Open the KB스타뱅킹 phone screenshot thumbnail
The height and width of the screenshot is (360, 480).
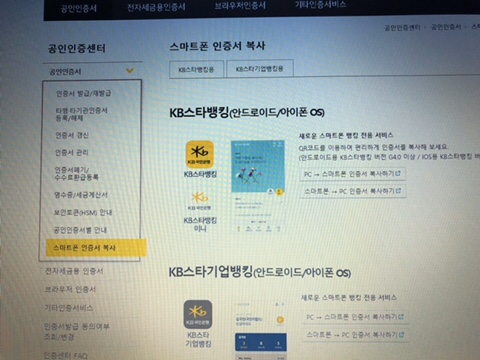258,187
